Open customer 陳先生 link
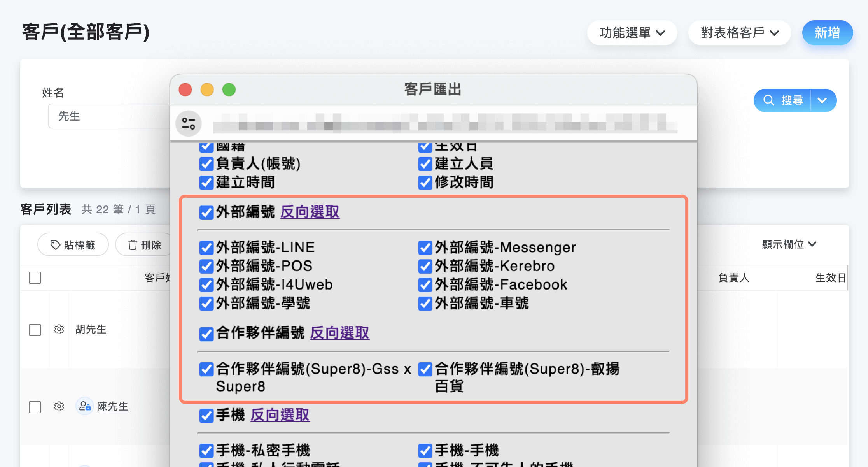 tap(113, 406)
